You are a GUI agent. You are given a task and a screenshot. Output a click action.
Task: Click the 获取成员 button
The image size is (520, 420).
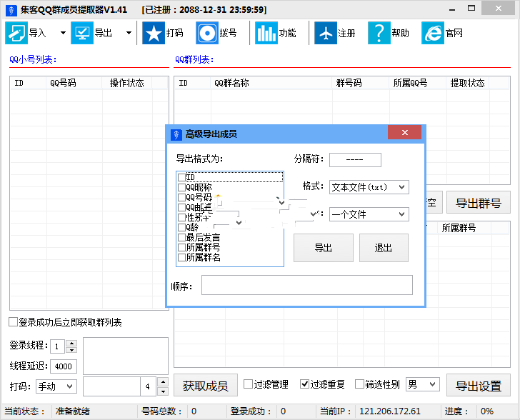click(x=205, y=386)
